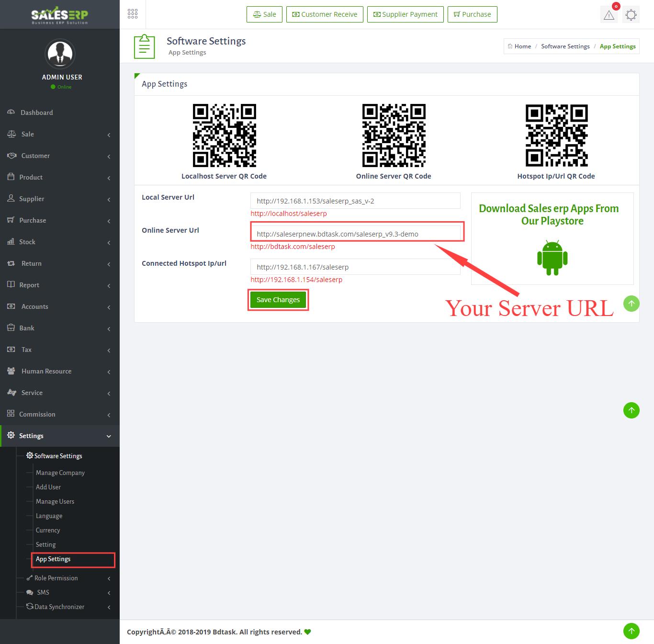Screen dimensions: 654x644
Task: Click the SalesERP logo
Action: click(60, 15)
